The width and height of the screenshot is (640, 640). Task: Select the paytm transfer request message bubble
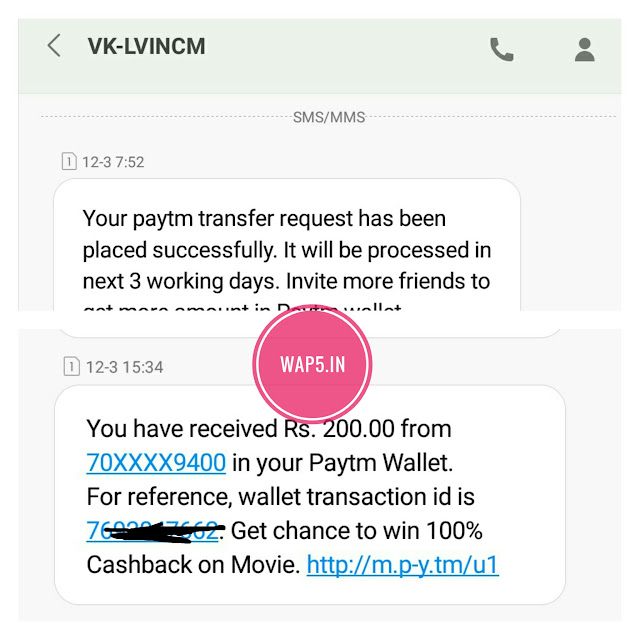(x=287, y=258)
